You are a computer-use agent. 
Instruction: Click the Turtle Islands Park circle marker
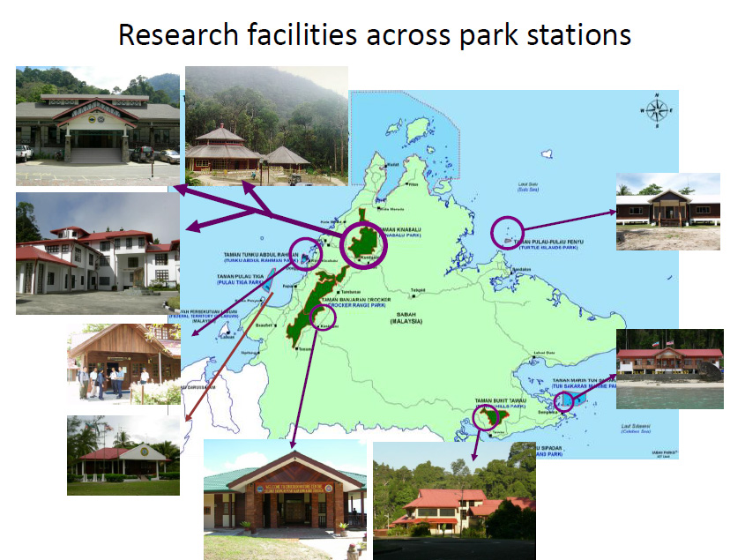click(506, 231)
